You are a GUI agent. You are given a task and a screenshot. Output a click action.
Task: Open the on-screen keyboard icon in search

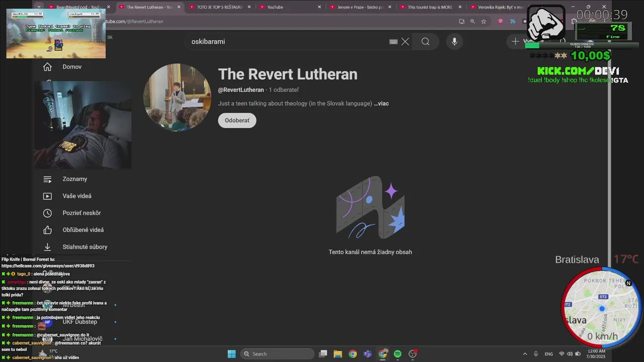pos(393,42)
